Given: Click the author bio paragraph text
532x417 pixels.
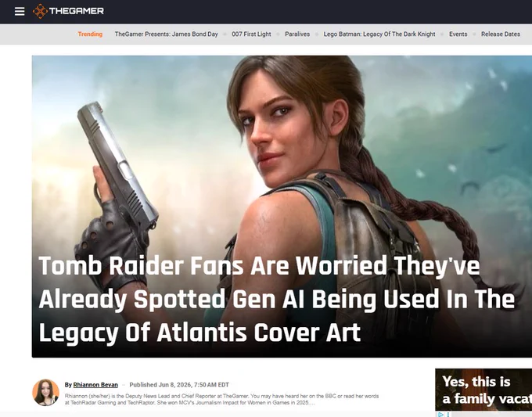Looking at the screenshot, I should pos(221,399).
